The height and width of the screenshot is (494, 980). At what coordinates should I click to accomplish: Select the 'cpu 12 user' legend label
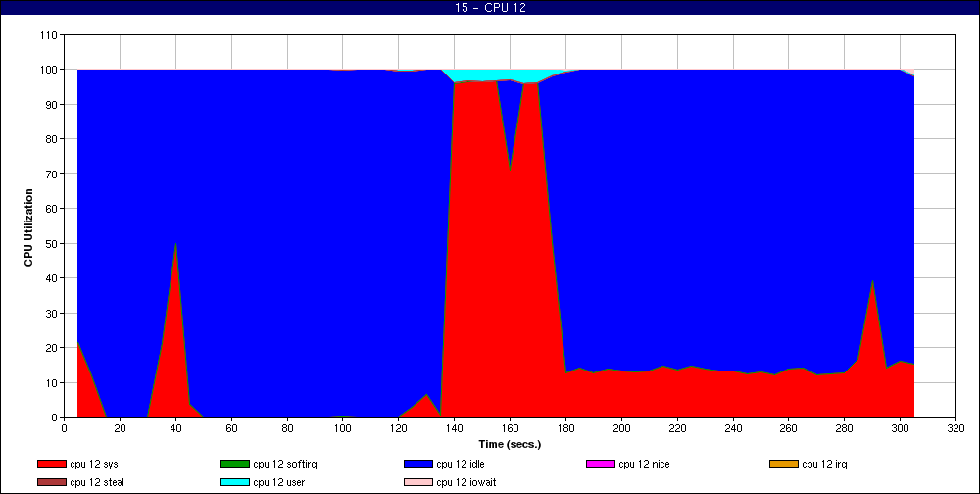coord(278,483)
